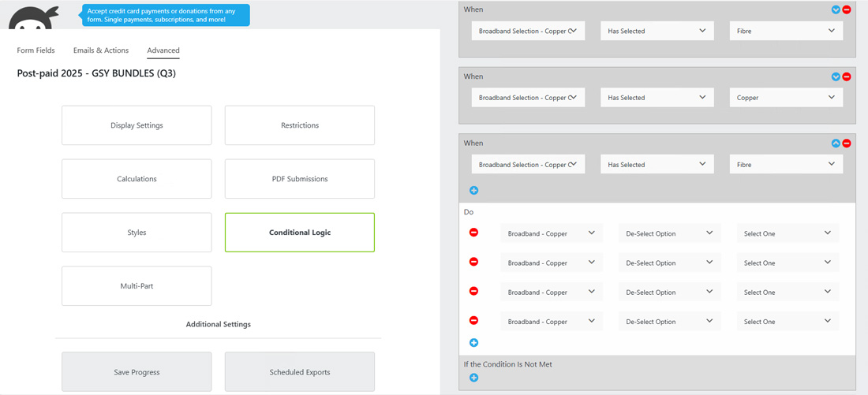Click the Ninja Forms logo icon
This screenshot has height=395, width=868.
pos(34,17)
